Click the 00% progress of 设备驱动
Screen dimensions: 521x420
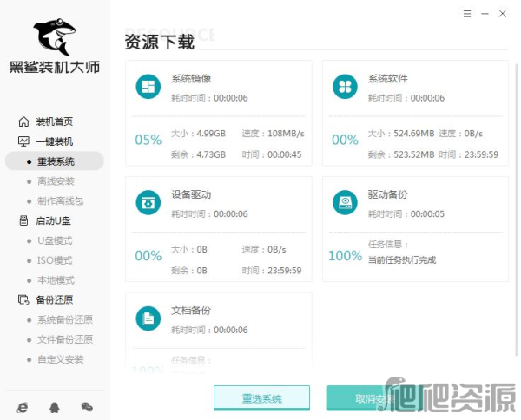[x=148, y=256]
